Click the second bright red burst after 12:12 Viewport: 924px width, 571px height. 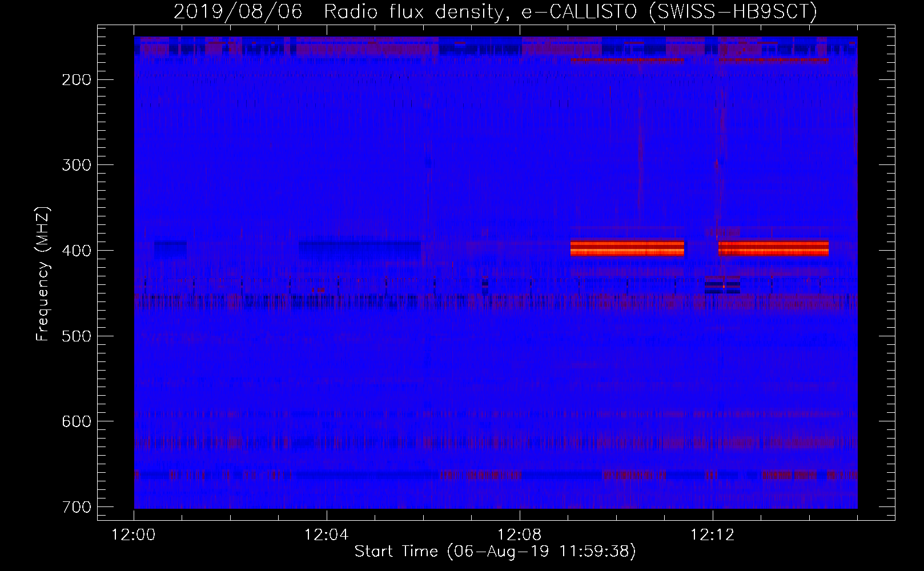(773, 248)
